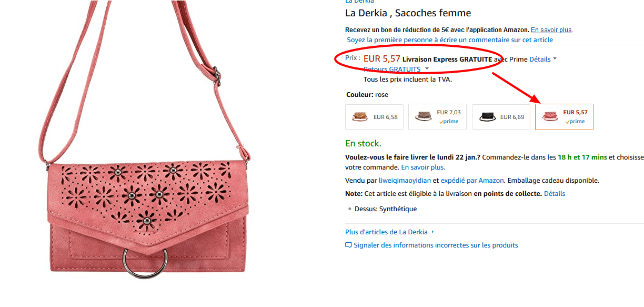The width and height of the screenshot is (644, 307).
Task: Click "En savoir plus" about the 5€ coupon
Action: click(550, 30)
